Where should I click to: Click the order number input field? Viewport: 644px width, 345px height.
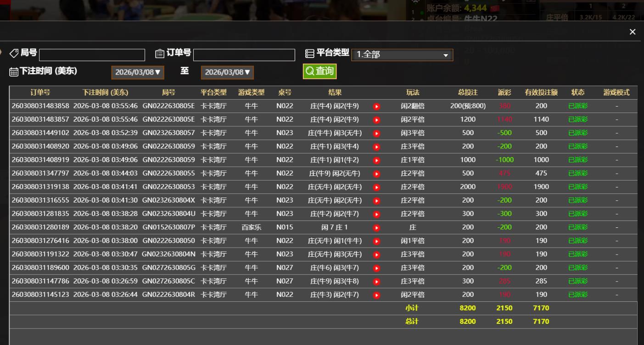(244, 55)
